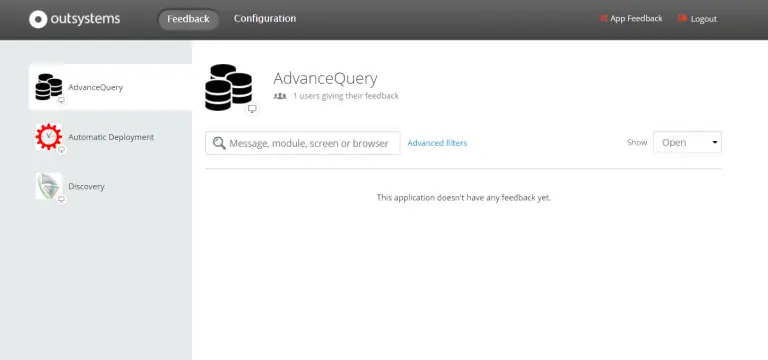Viewport: 768px width, 360px height.
Task: Log out using the Logout link
Action: [704, 19]
